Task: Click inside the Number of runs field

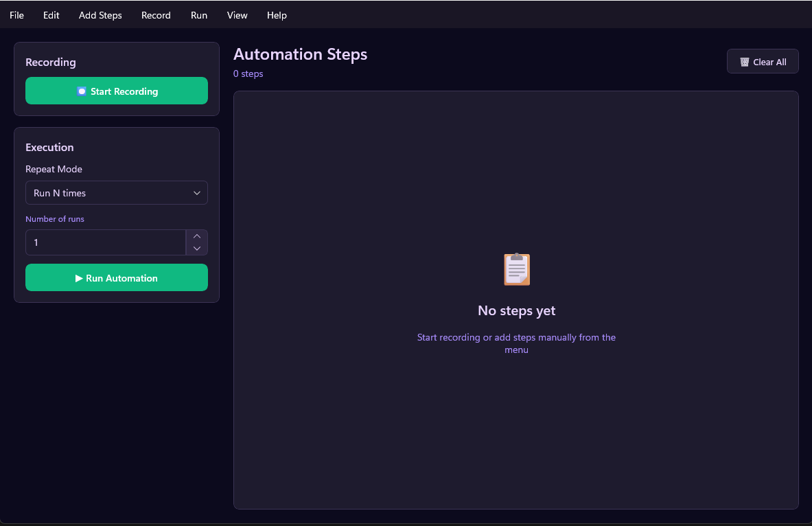Action: [103, 242]
